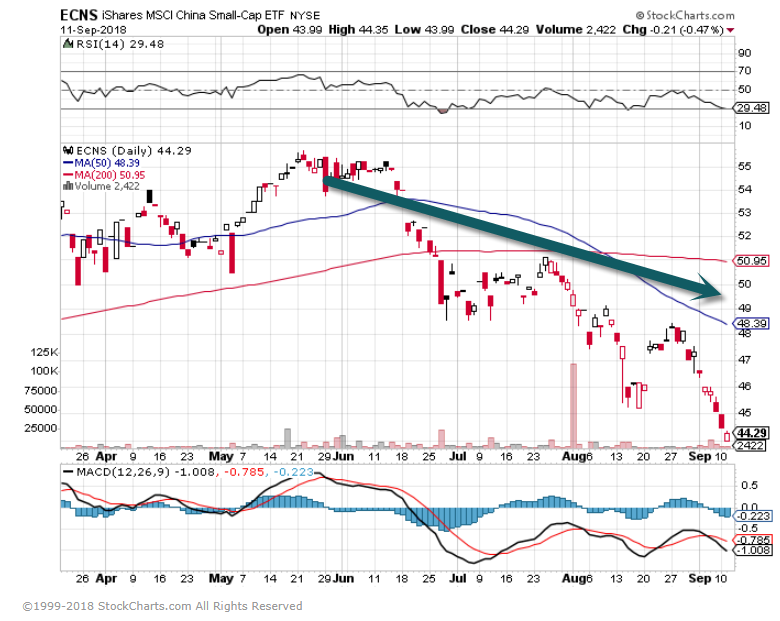Click the Chg -0.21 (-0.47%) value
This screenshot has height=621, width=780.
pyautogui.click(x=673, y=30)
